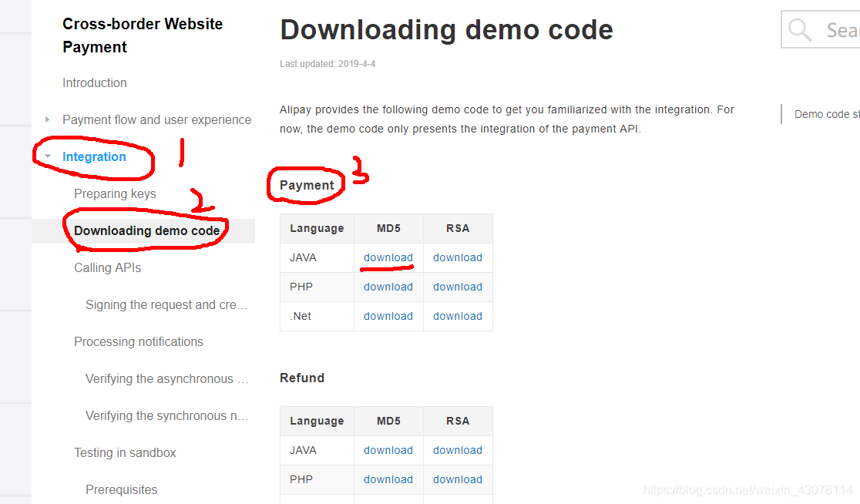
Task: Click Payment table Language header
Action: coord(317,228)
